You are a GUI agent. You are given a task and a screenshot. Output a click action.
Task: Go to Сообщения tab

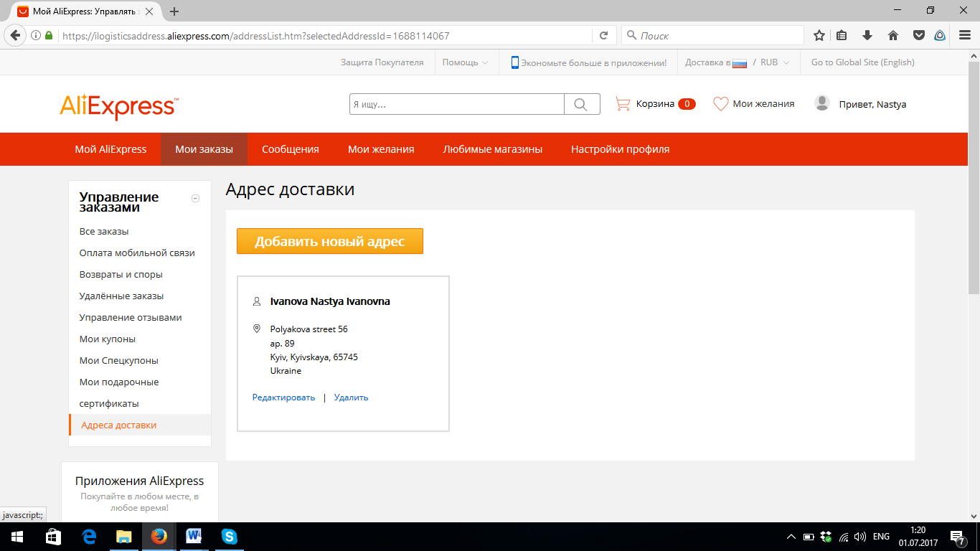tap(291, 149)
